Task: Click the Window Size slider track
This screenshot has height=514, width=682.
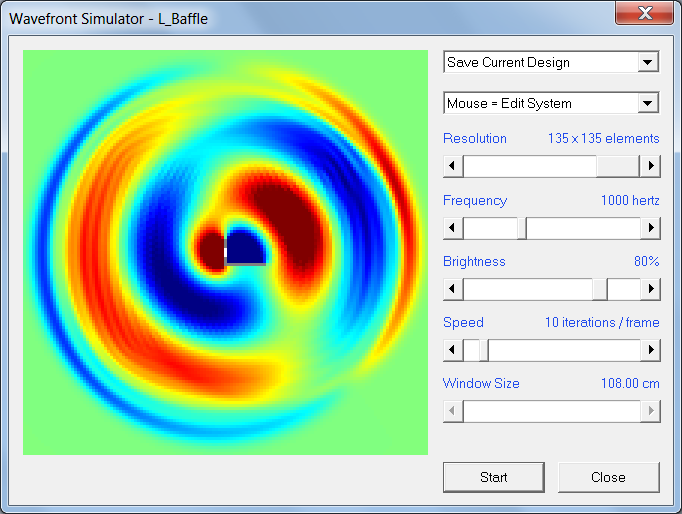Action: [x=552, y=411]
